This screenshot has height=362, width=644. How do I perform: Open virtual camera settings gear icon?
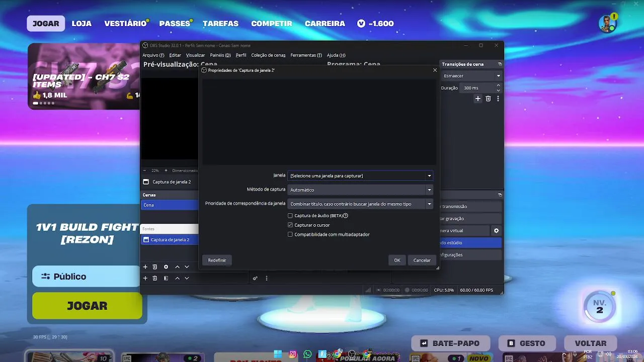[496, 230]
